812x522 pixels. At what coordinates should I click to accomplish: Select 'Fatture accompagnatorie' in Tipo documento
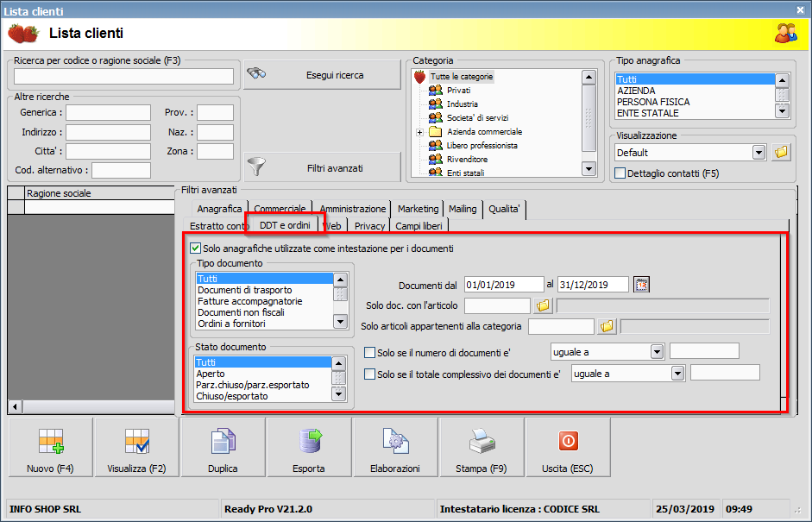pyautogui.click(x=264, y=301)
